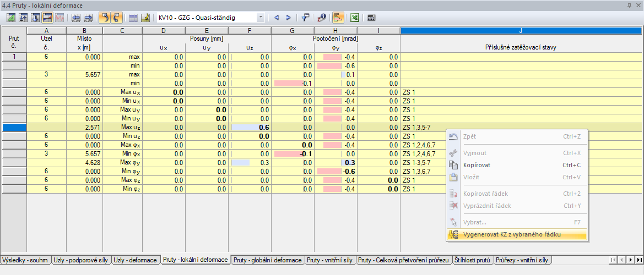Image resolution: width=644 pixels, height=275 pixels.
Task: Pin the 4.4 Pruty panel
Action: (629, 5)
